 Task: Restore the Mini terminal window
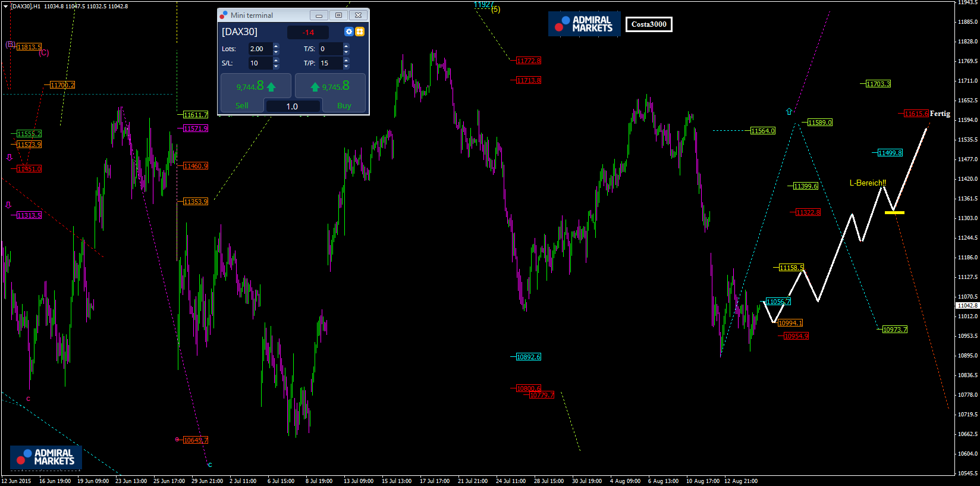click(338, 15)
